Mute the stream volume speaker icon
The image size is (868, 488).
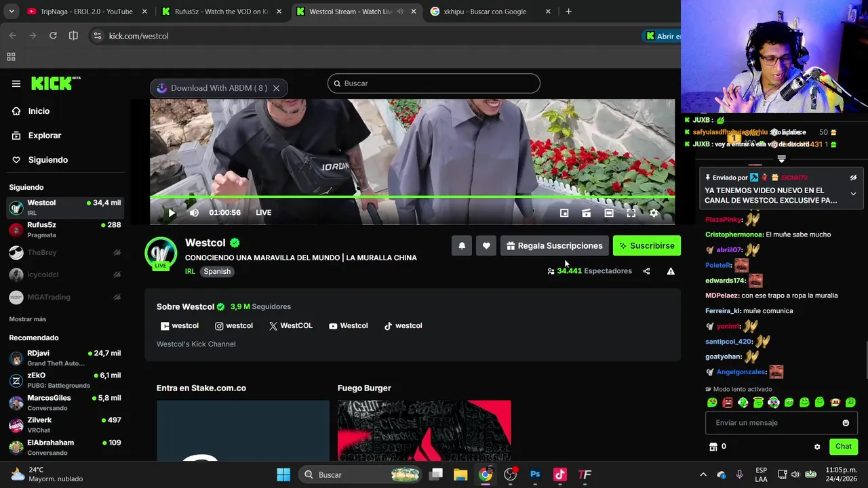(x=194, y=213)
